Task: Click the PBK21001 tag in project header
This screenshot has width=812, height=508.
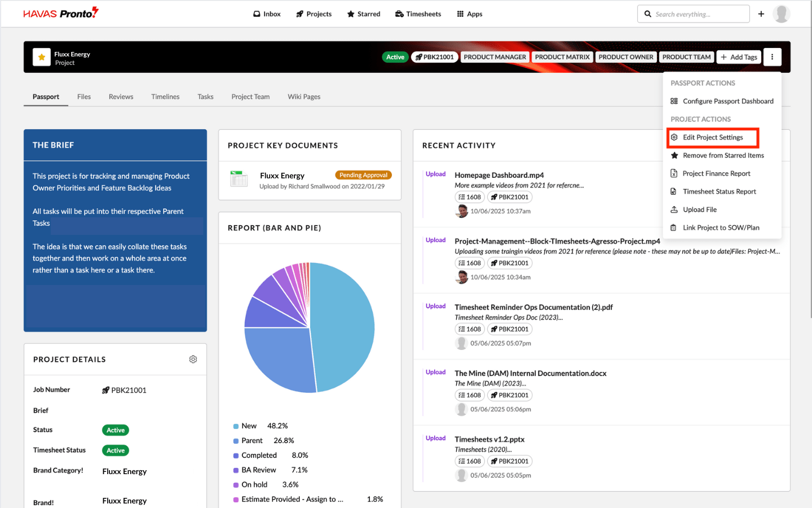Action: coord(435,57)
